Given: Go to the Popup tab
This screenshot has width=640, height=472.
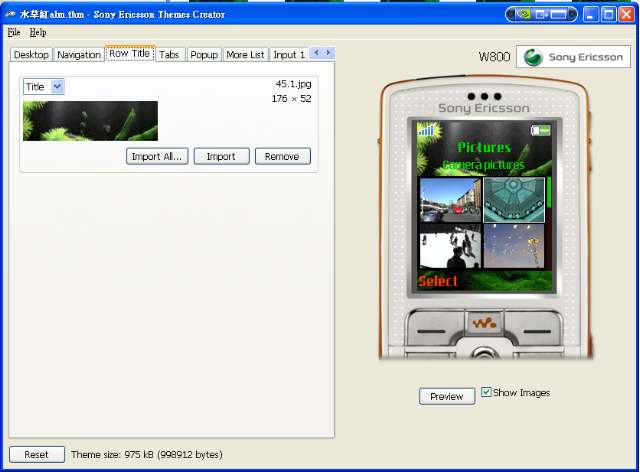Looking at the screenshot, I should pyautogui.click(x=204, y=55).
